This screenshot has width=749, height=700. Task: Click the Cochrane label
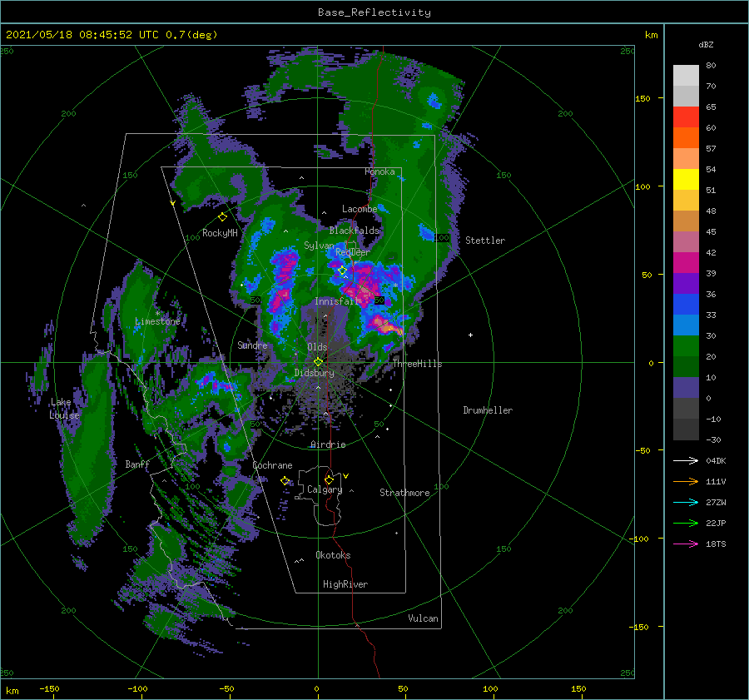(272, 465)
